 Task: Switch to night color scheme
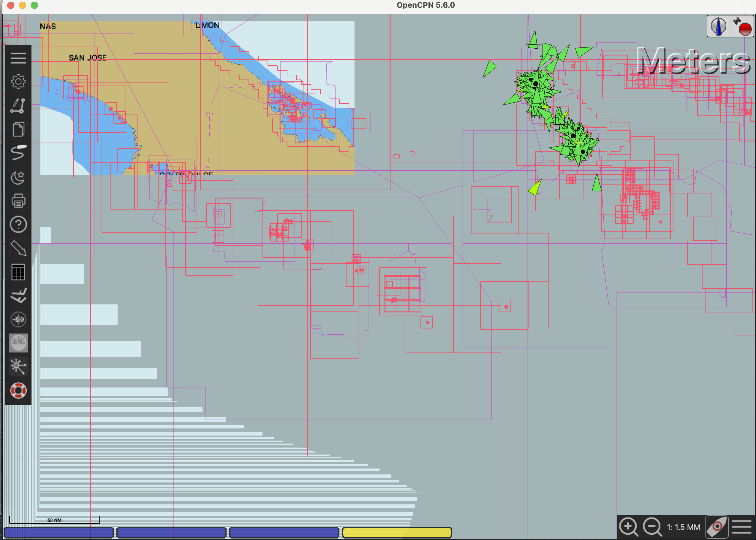pyautogui.click(x=18, y=177)
